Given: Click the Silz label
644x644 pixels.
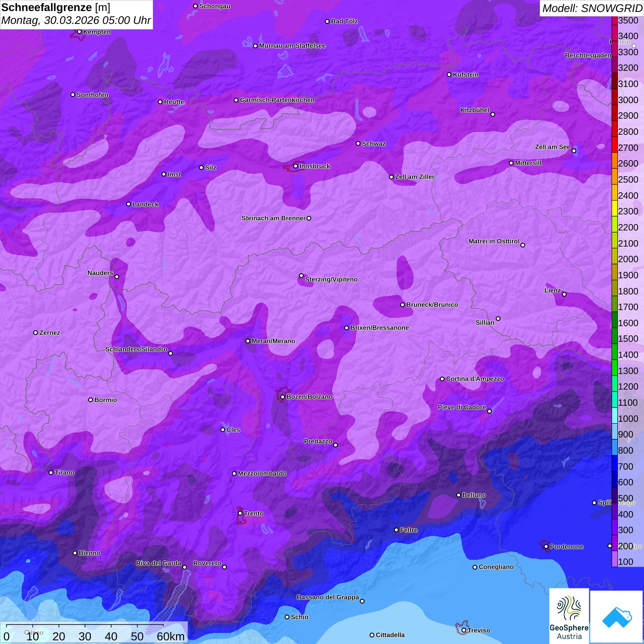Looking at the screenshot, I should 211,167.
